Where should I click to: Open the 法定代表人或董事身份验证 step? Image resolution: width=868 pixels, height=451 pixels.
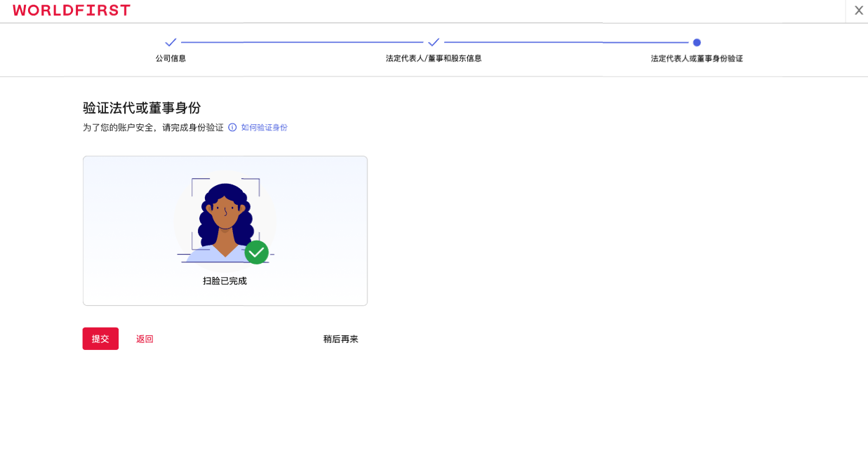click(695, 58)
